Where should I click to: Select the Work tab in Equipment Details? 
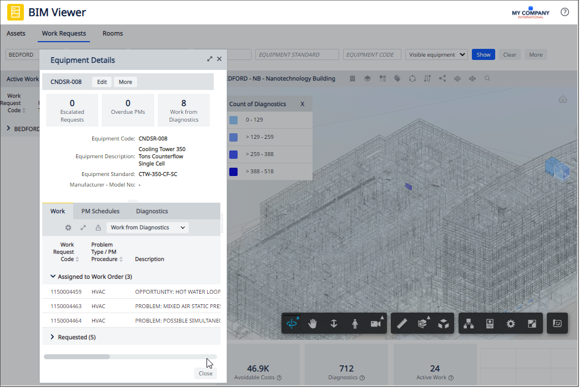click(x=58, y=212)
